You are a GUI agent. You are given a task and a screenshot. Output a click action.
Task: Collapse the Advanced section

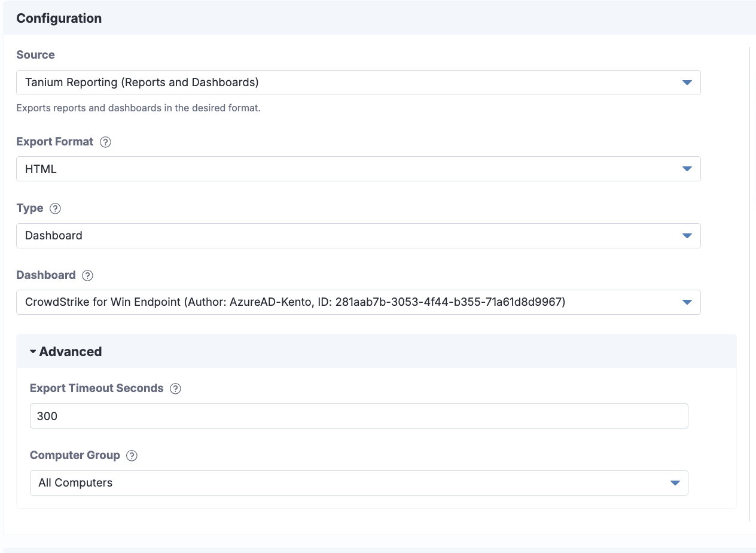click(x=66, y=351)
